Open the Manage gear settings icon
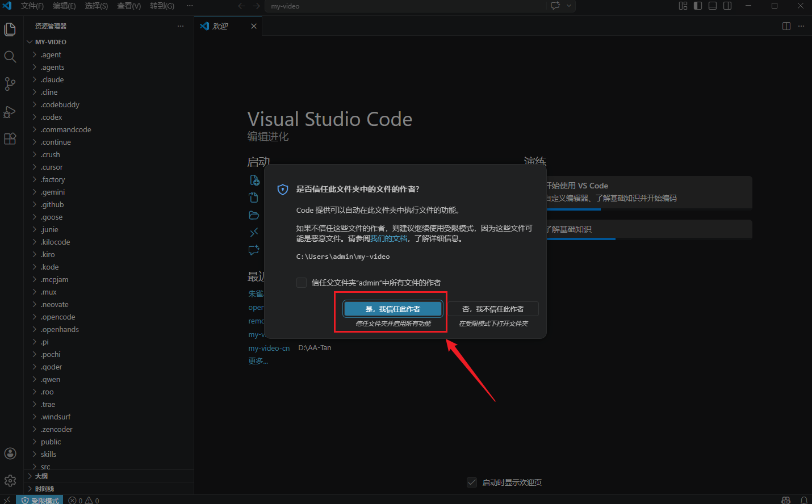 coord(10,481)
